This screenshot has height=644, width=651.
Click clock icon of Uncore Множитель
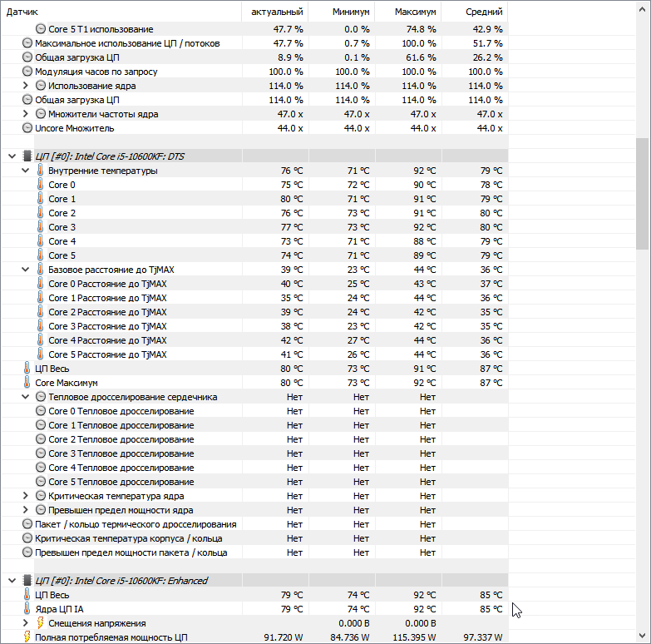pyautogui.click(x=27, y=128)
